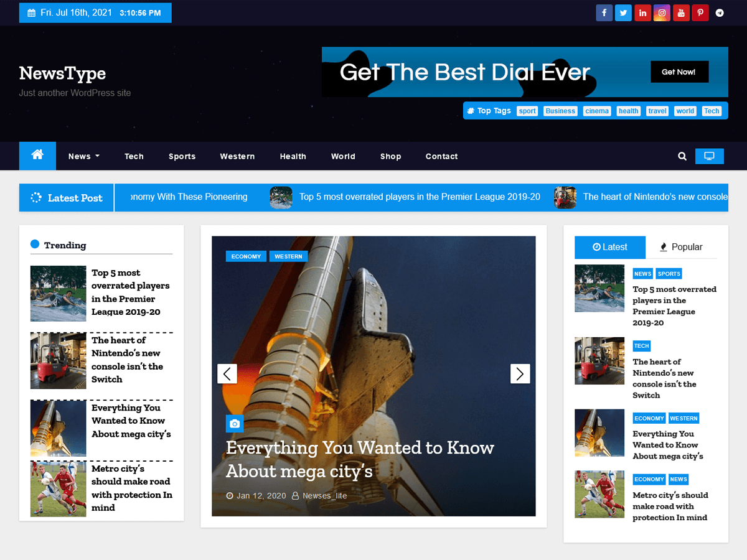This screenshot has width=747, height=560.
Task: Open the YouTube channel icon
Action: [681, 12]
